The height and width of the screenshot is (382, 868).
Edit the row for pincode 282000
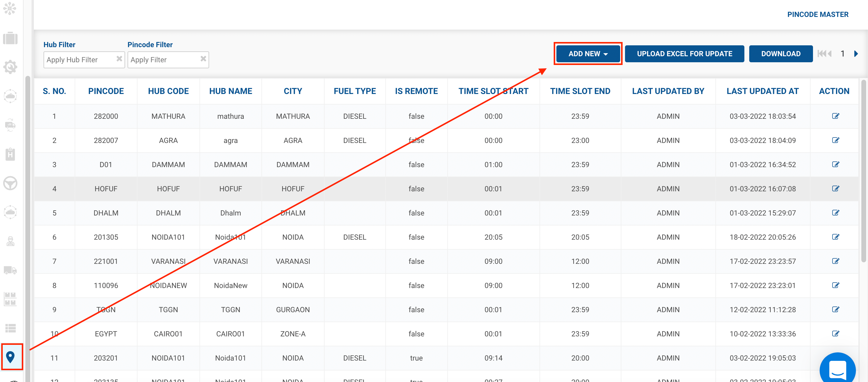click(835, 116)
